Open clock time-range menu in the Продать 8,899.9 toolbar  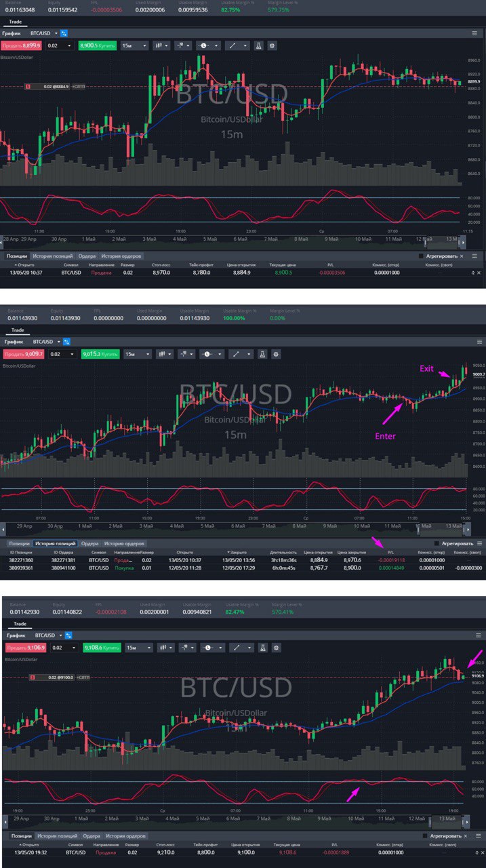coord(208,45)
